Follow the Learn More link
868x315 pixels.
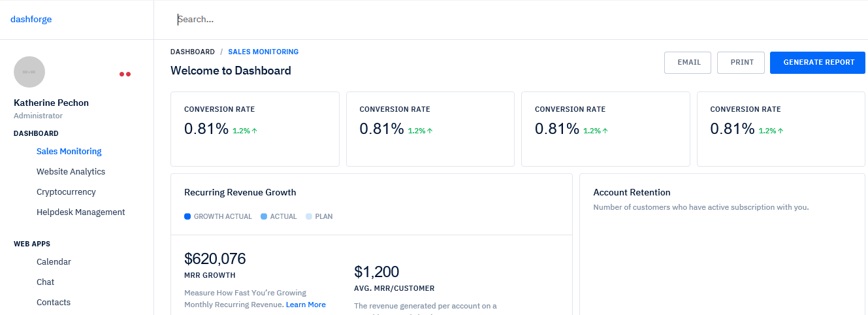pos(306,305)
